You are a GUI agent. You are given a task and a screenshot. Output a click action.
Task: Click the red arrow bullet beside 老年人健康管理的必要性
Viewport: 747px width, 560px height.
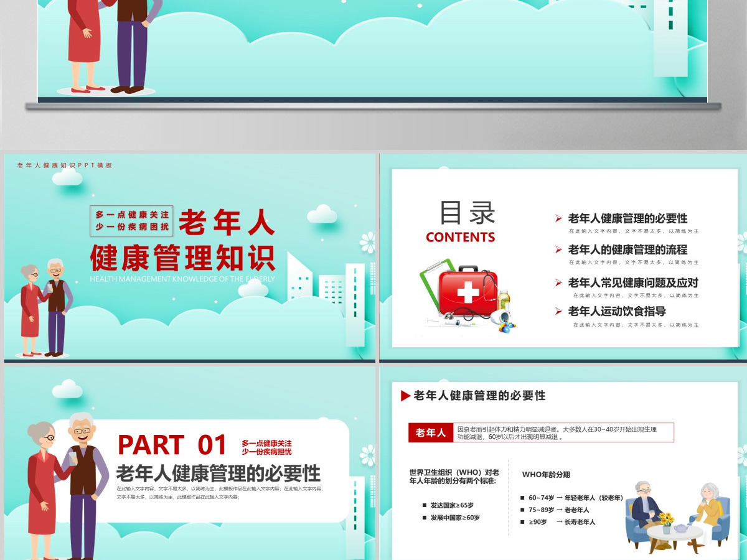pyautogui.click(x=559, y=218)
